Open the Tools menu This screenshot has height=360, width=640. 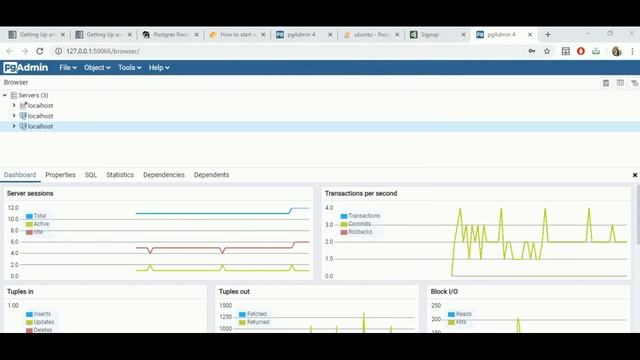[x=129, y=68]
